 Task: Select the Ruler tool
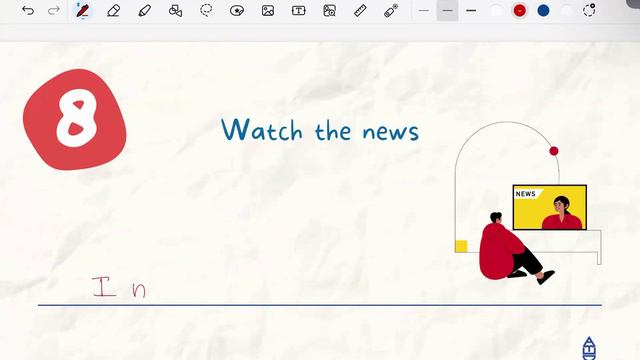click(360, 11)
